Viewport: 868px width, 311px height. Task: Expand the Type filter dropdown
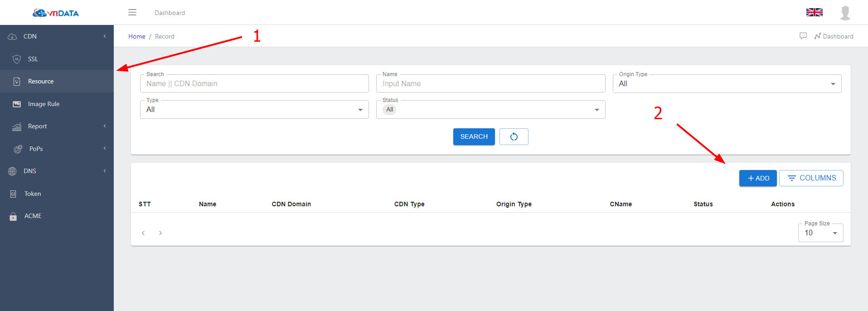point(254,110)
